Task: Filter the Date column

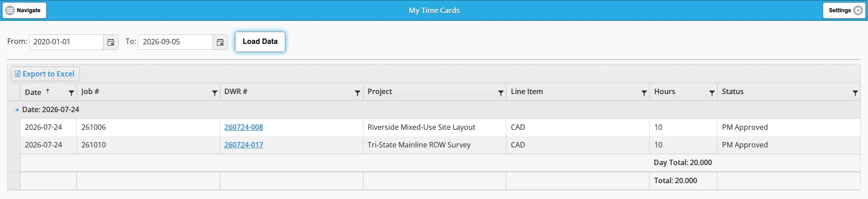Action: click(71, 93)
